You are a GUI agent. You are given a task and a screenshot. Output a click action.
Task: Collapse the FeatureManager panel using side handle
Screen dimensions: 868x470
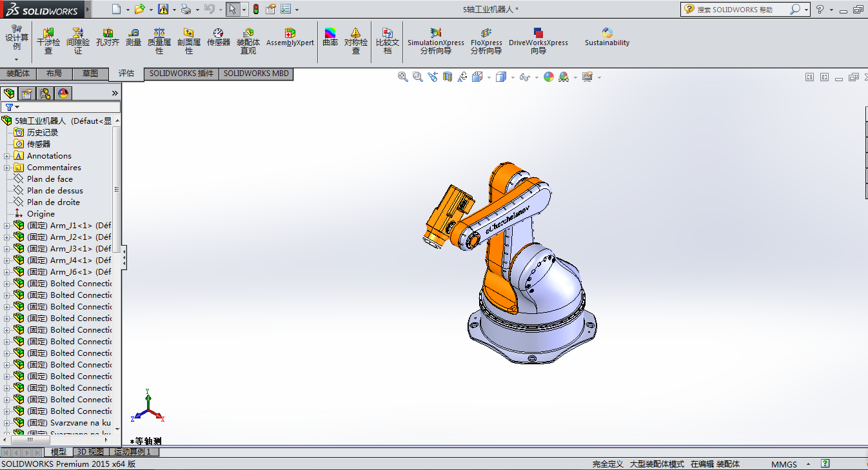[124, 258]
